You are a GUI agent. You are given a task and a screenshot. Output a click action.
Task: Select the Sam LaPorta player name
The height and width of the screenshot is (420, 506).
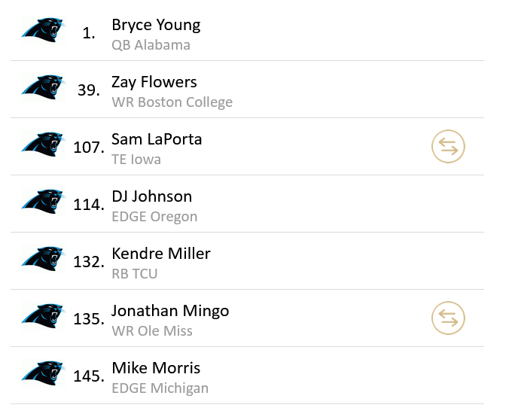(157, 139)
